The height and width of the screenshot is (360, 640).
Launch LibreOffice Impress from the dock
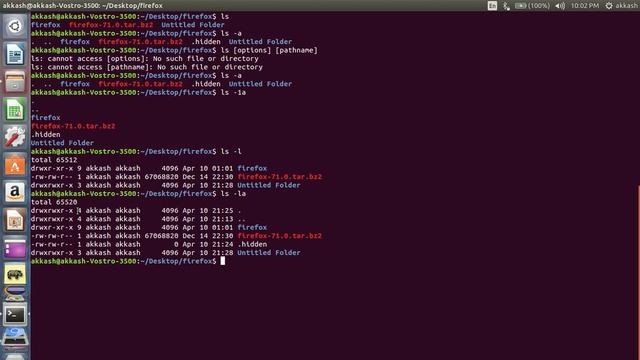pos(15,220)
